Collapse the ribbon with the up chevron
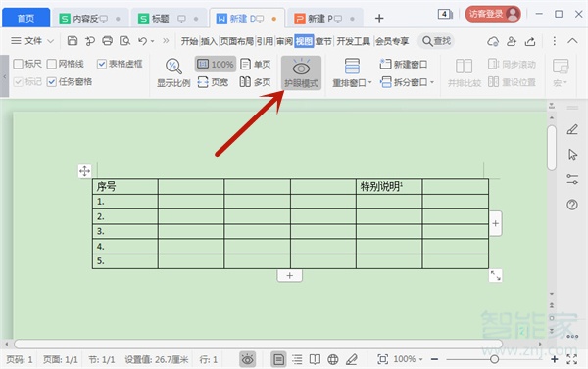 572,41
